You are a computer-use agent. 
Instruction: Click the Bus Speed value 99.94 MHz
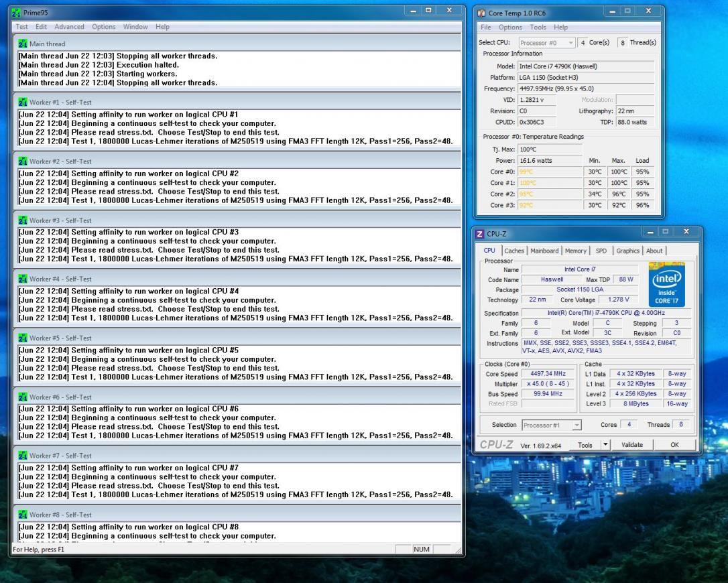(x=548, y=393)
